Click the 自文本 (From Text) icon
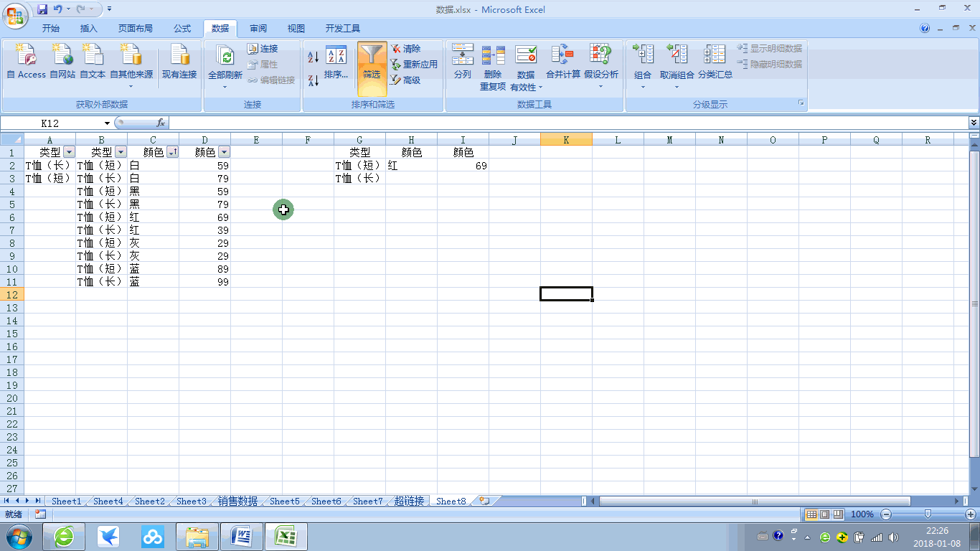980x551 pixels. [93, 61]
